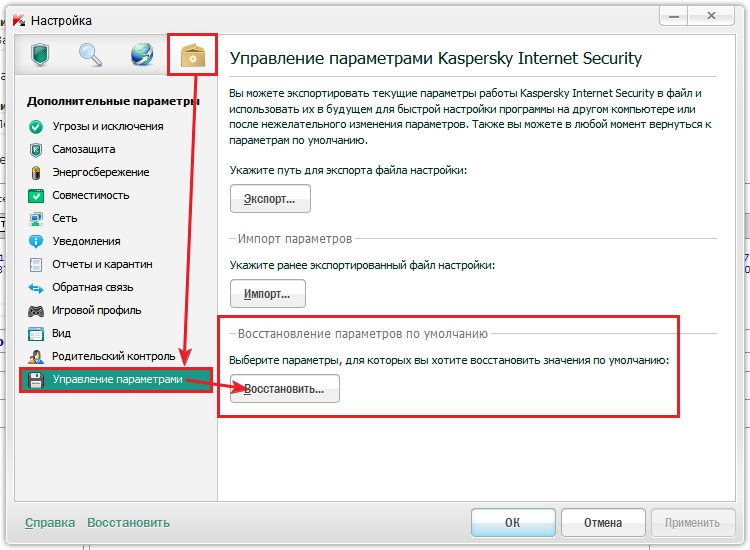Click the Угрозы и исключения checkmark icon
Viewport: 750px width, 550px height.
pos(36,127)
